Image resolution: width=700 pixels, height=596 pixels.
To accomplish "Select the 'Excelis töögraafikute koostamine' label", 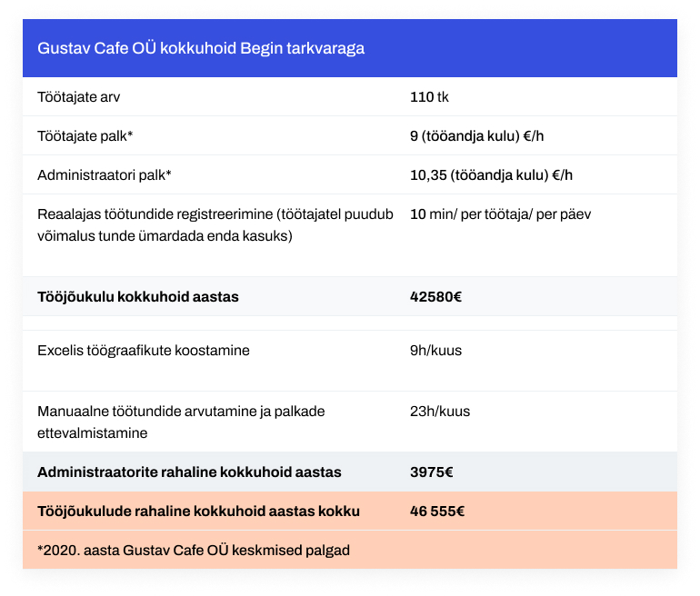I will click(x=144, y=350).
